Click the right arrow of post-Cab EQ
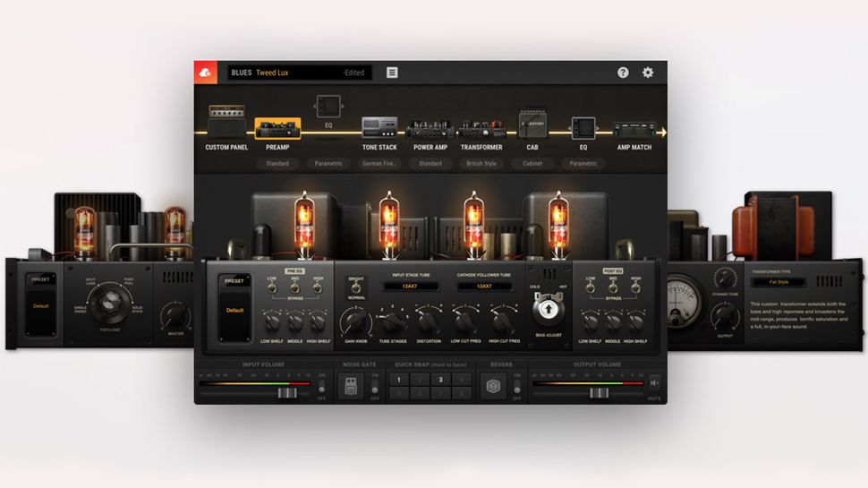Screen dimensions: 868x488 pyautogui.click(x=598, y=129)
